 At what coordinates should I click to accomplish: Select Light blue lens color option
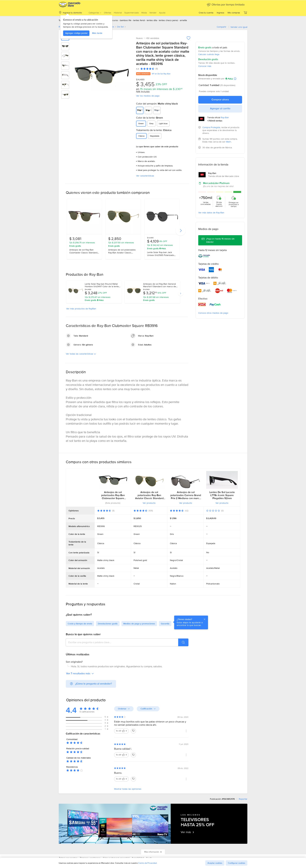click(x=163, y=123)
